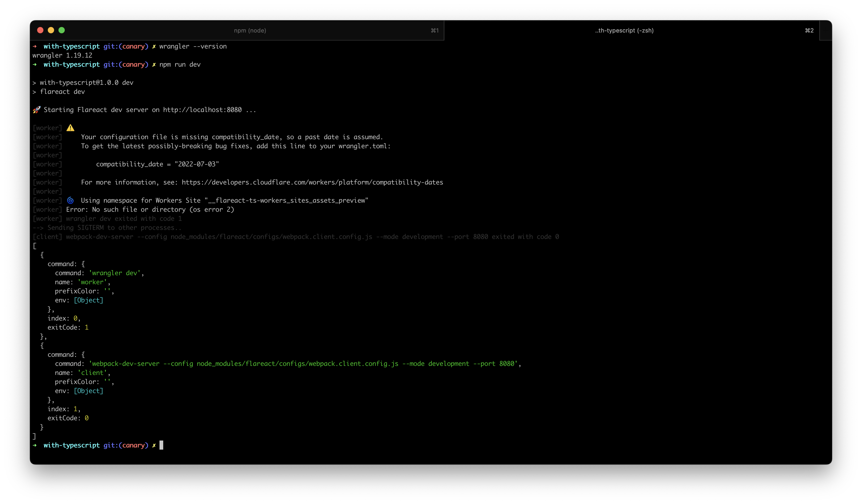Image resolution: width=862 pixels, height=504 pixels.
Task: Click the yellow minimize traffic light button
Action: pyautogui.click(x=51, y=30)
